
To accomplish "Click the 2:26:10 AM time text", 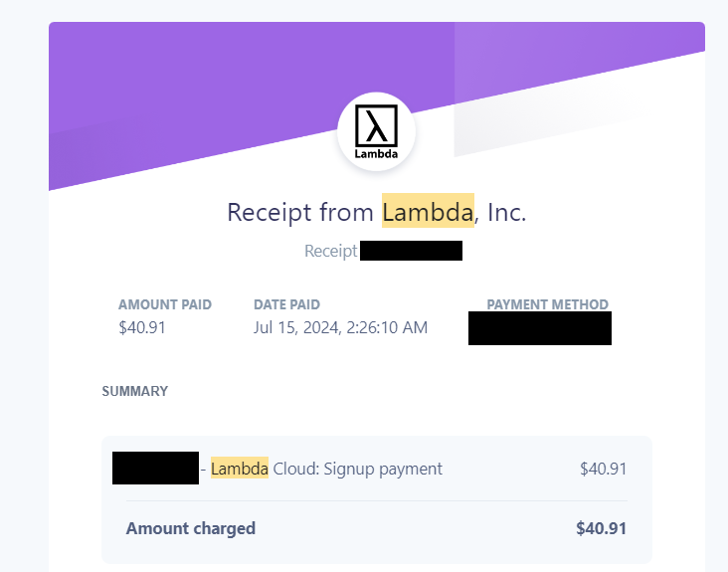I will [x=387, y=327].
